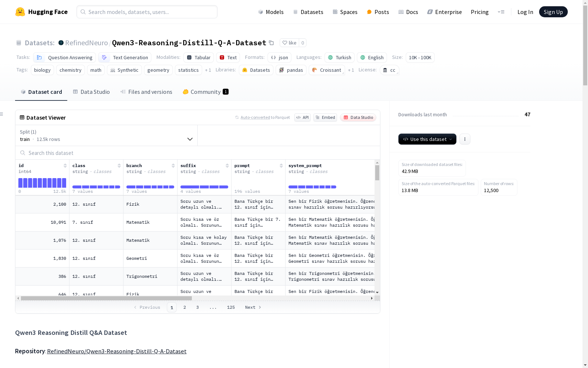Image resolution: width=588 pixels, height=368 pixels.
Task: Focus the main search models field
Action: (147, 12)
